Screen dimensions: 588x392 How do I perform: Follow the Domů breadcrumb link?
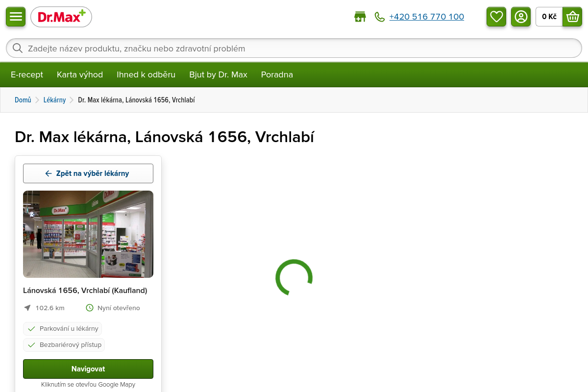tap(23, 100)
